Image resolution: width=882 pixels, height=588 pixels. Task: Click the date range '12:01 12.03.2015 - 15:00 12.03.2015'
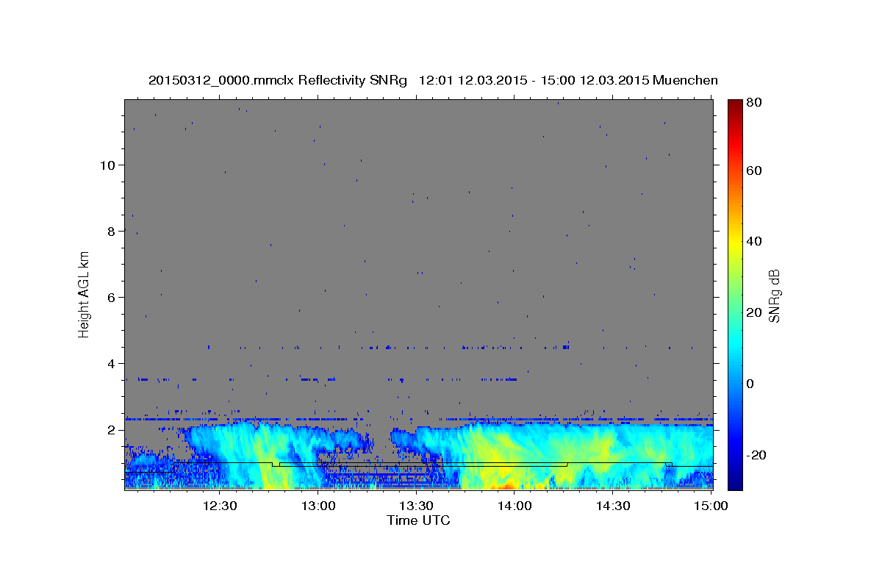(534, 80)
